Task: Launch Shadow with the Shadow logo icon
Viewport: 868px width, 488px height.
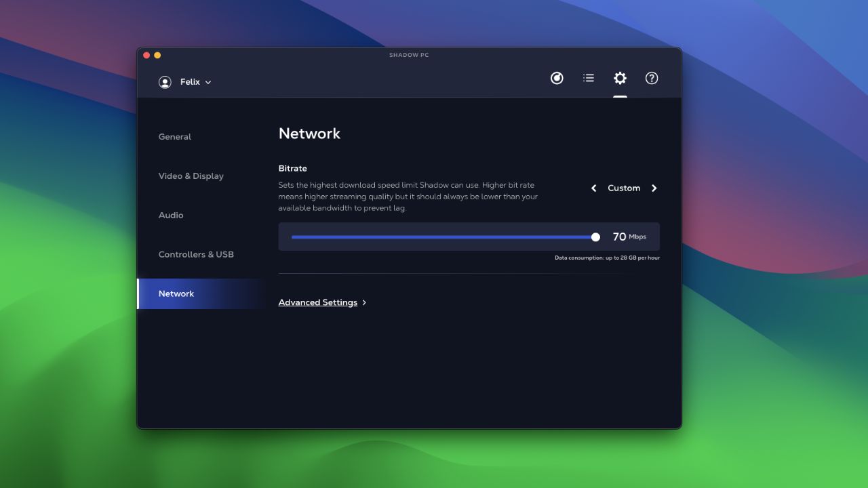Action: coord(557,78)
